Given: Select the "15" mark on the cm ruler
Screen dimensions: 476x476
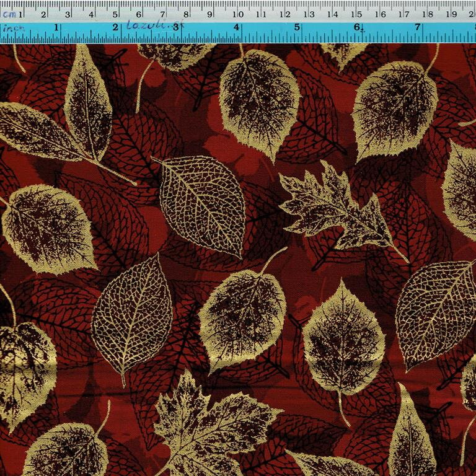Looking at the screenshot, I should (x=356, y=14).
